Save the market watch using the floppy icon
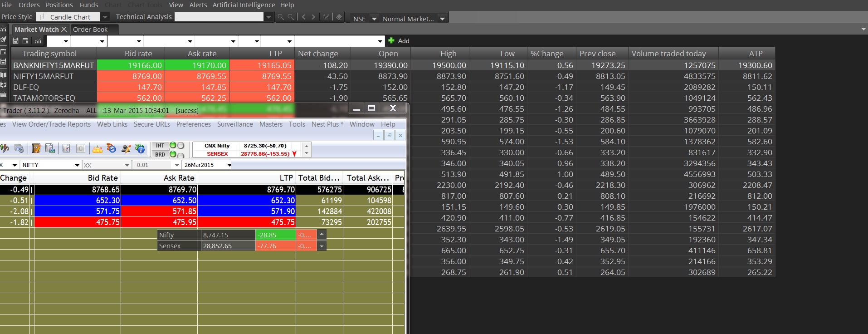This screenshot has width=868, height=334. click(15, 41)
